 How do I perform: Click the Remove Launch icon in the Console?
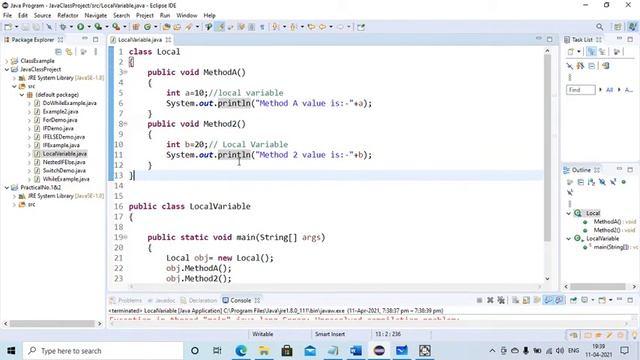pyautogui.click(x=490, y=300)
